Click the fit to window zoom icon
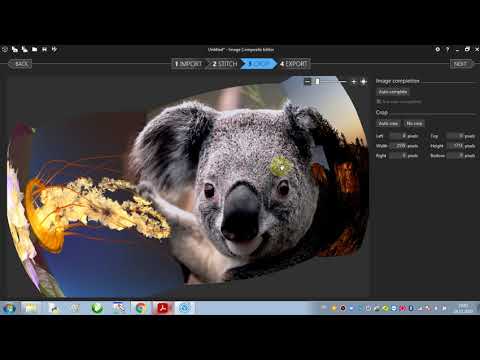The image size is (480, 360). (x=364, y=81)
